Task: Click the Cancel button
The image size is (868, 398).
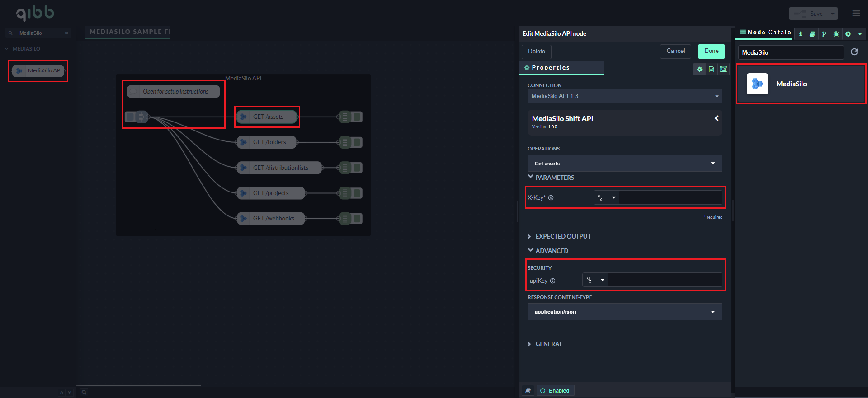Action: coord(675,51)
